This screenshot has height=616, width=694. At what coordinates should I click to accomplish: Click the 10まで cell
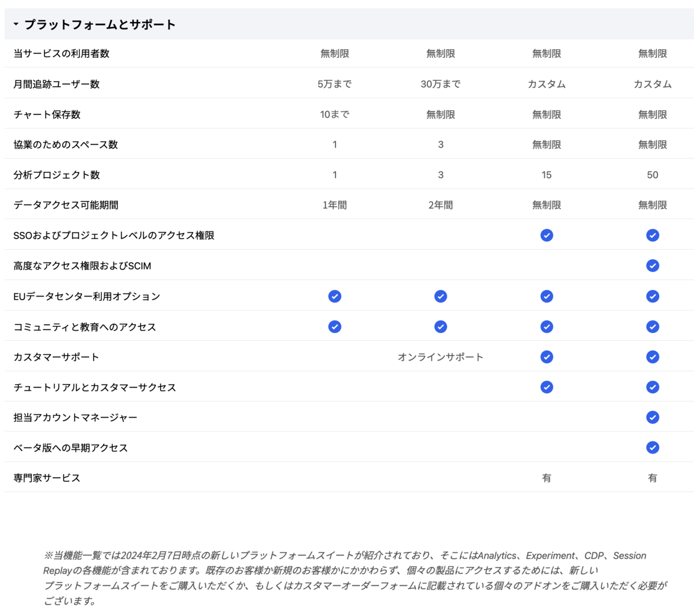(334, 115)
